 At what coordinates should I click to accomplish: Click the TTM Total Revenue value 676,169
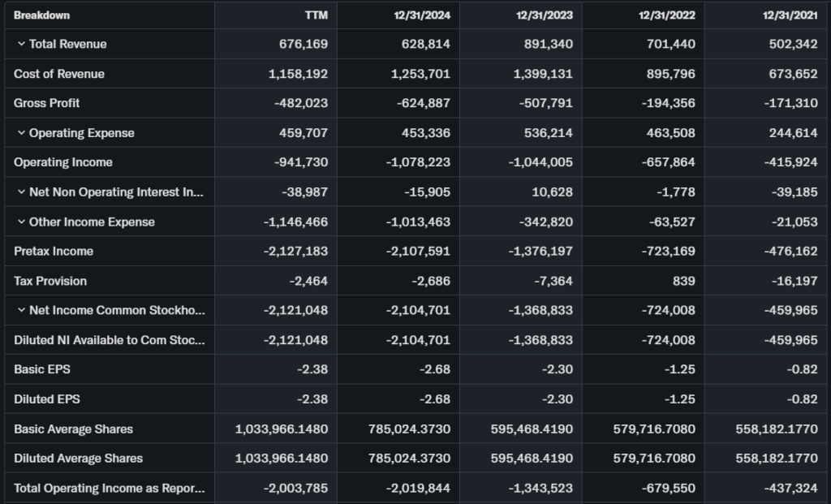pos(304,44)
